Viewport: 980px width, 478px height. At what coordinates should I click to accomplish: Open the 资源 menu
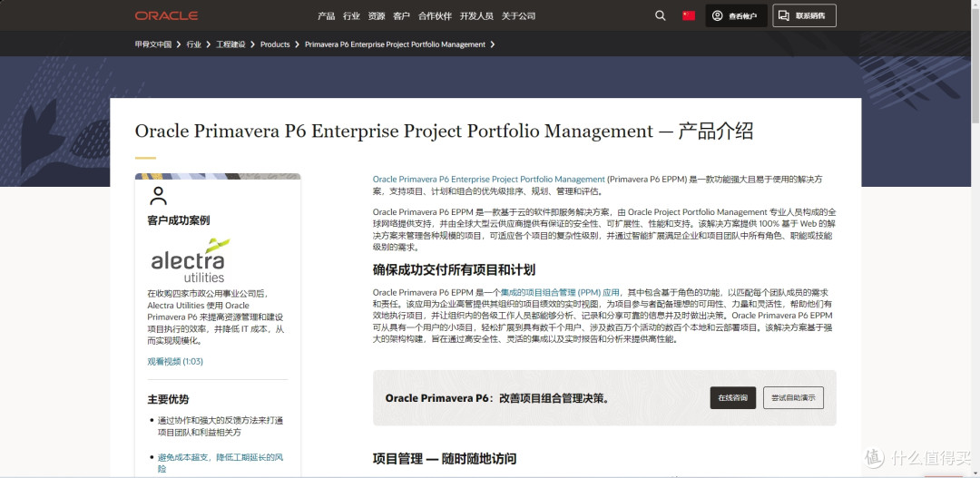377,16
